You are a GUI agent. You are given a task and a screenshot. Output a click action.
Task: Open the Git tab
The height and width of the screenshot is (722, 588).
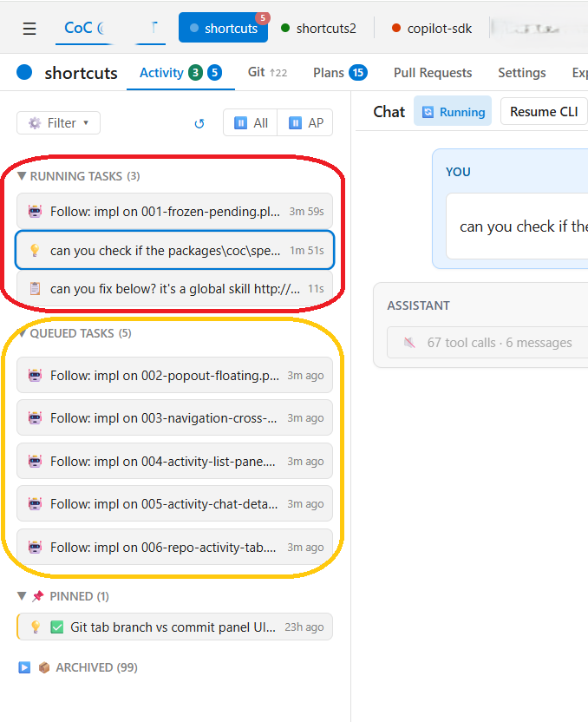point(267,72)
